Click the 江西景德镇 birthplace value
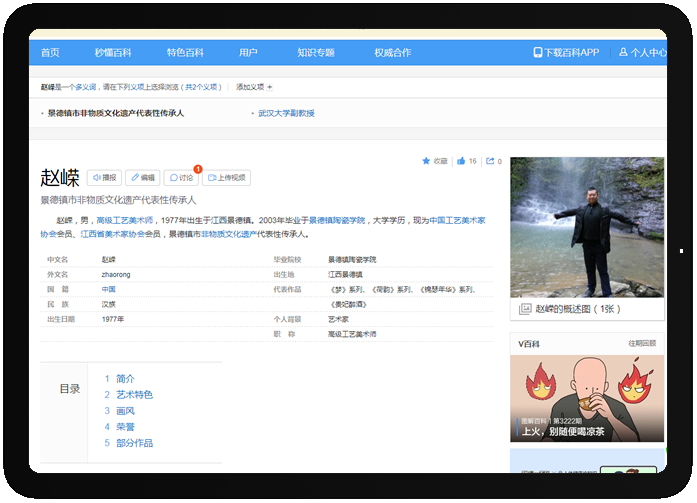Image resolution: width=697 pixels, height=503 pixels. pyautogui.click(x=345, y=275)
